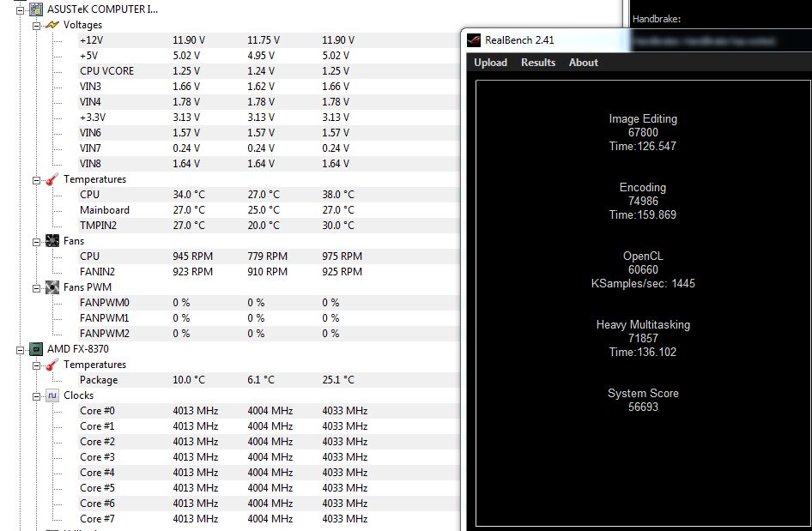This screenshot has width=812, height=531.
Task: Select the Core #5 clock row
Action: click(x=269, y=488)
